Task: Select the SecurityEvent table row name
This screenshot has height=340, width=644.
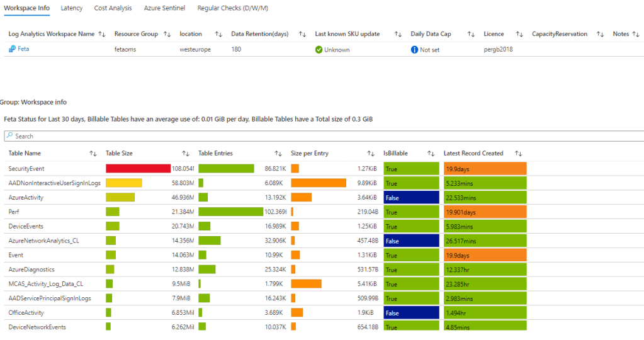Action: tap(26, 169)
